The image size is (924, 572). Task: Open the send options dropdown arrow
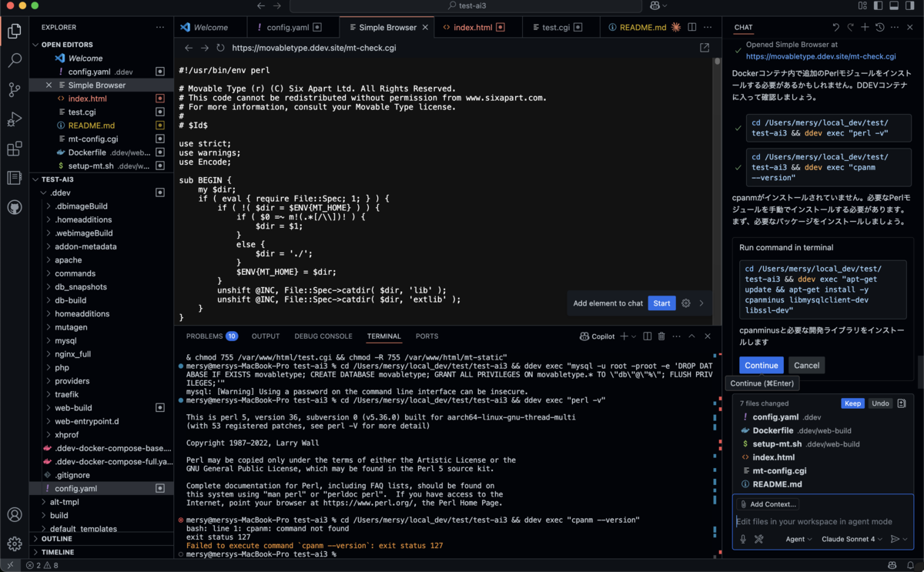click(x=906, y=539)
